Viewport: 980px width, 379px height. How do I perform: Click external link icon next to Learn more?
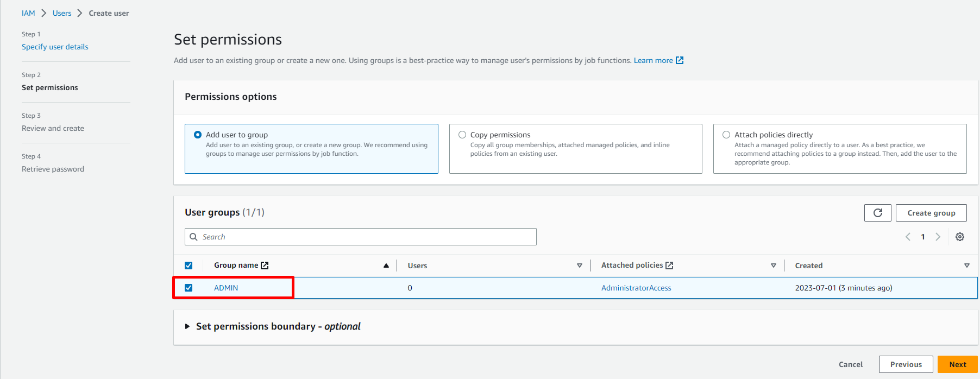pos(680,60)
